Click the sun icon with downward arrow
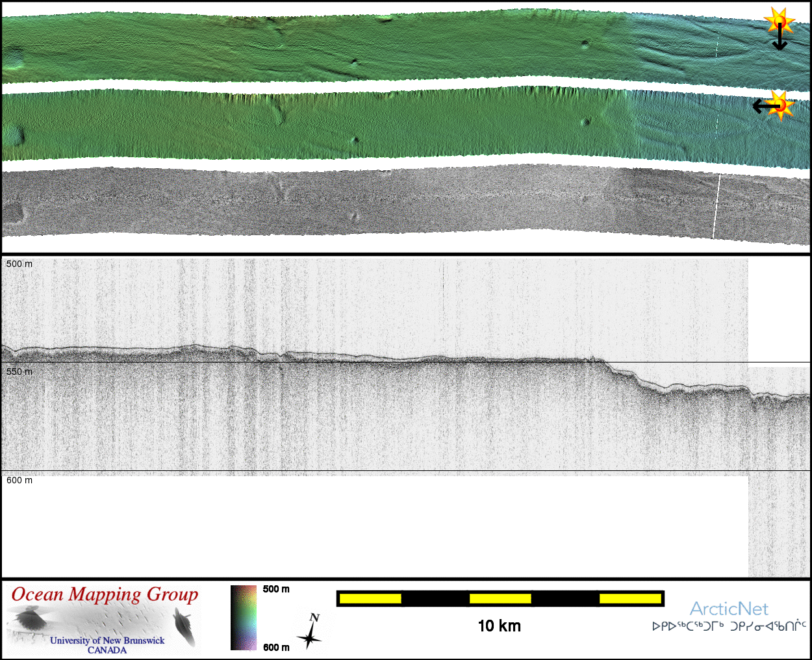Screen dimensions: 812x660 point(779,21)
